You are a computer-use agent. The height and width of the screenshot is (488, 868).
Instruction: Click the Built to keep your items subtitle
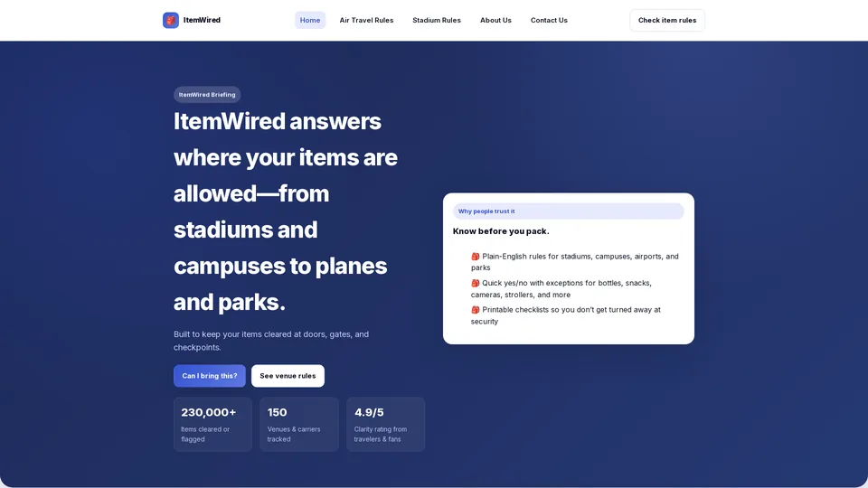(x=271, y=341)
